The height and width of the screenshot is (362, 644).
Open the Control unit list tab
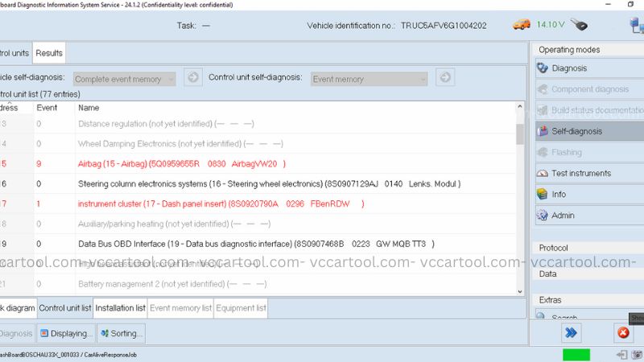tap(65, 308)
